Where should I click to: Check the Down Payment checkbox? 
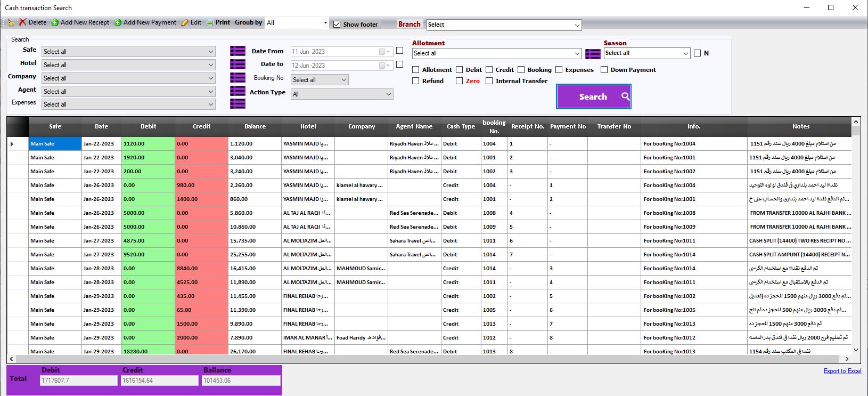pyautogui.click(x=604, y=70)
